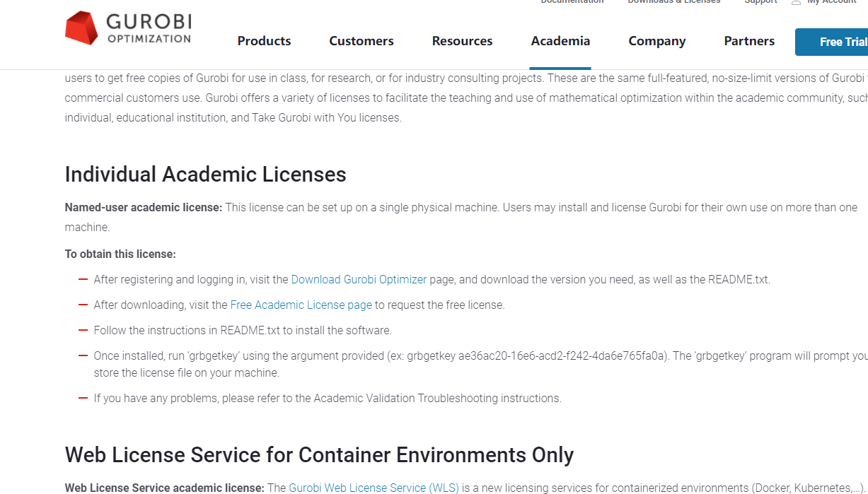Click the My Account text link
This screenshot has width=868, height=494.
[832, 2]
